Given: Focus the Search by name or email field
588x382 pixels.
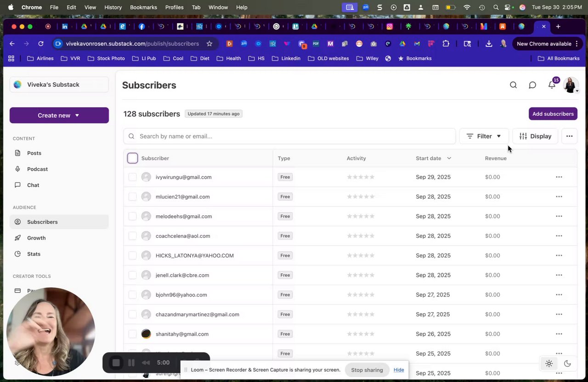Looking at the screenshot, I should pos(289,136).
